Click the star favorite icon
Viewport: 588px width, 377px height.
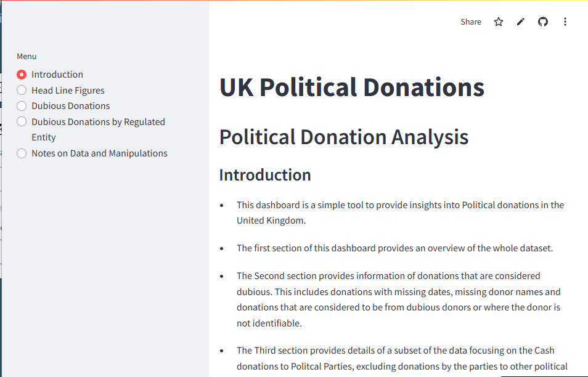tap(499, 22)
